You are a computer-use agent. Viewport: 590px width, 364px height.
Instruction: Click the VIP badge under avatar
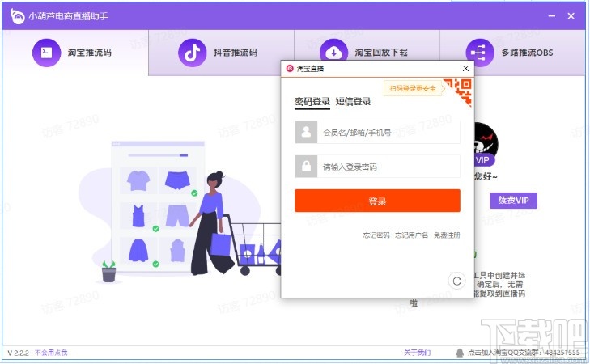483,161
